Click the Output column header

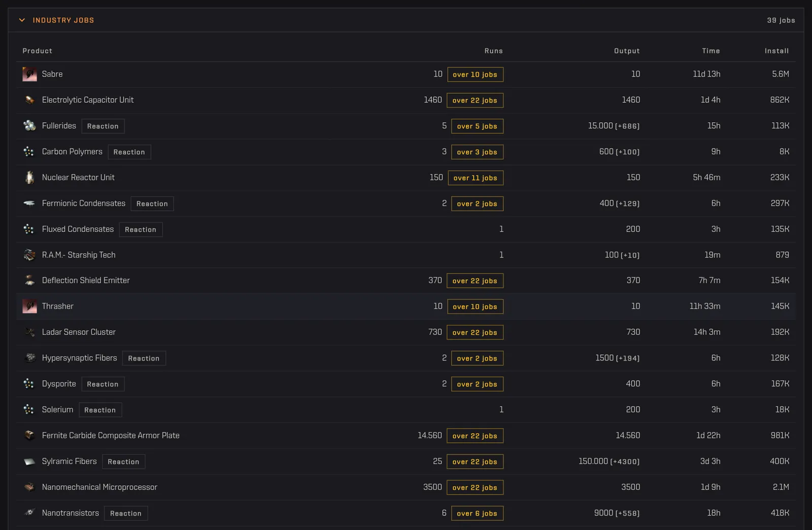point(627,51)
